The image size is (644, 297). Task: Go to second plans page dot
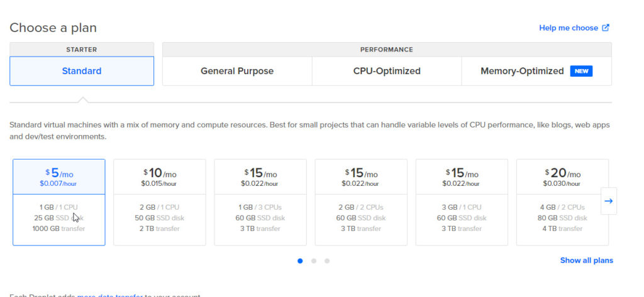[x=314, y=261]
